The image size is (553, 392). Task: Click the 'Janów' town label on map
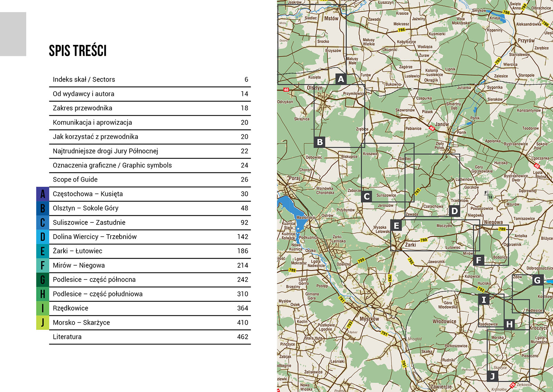[x=442, y=124]
